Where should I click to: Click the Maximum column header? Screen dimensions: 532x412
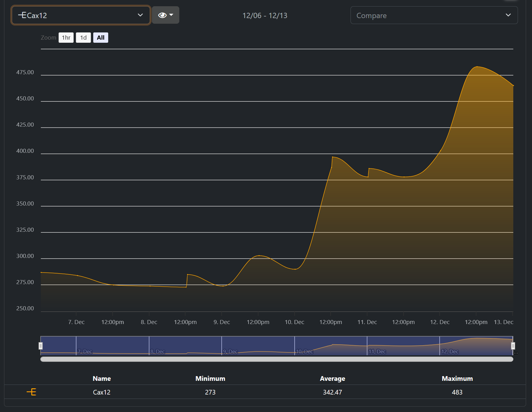[457, 379]
